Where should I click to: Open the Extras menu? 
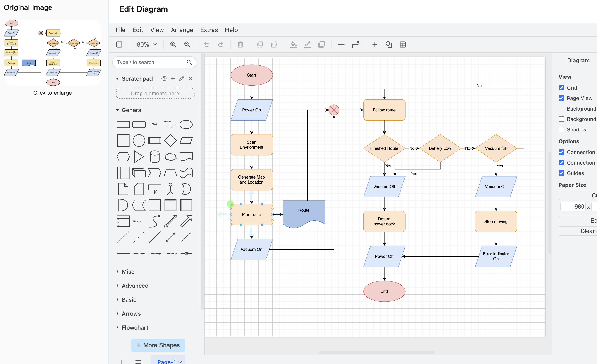(x=209, y=30)
